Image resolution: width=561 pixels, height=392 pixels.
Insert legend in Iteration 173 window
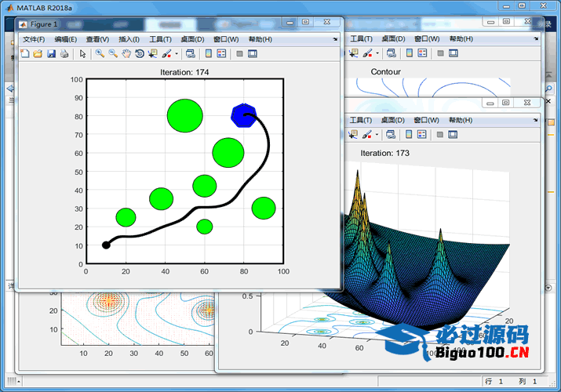[421, 135]
